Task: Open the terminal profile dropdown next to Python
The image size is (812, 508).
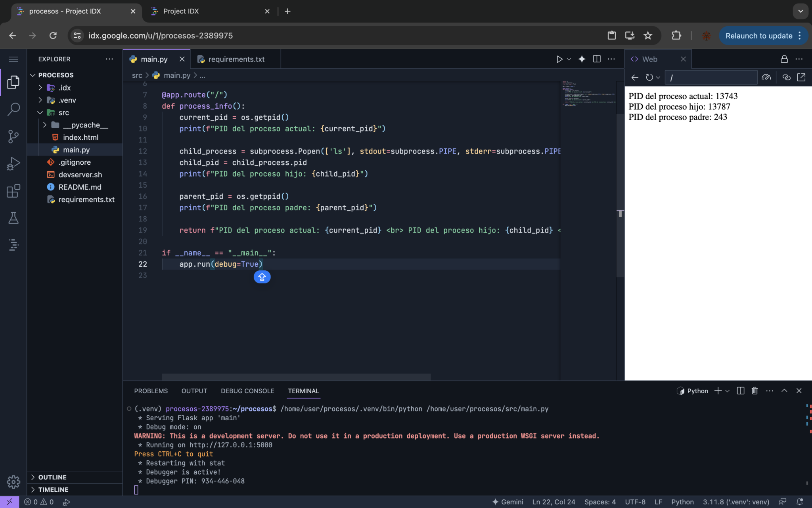Action: pyautogui.click(x=726, y=391)
